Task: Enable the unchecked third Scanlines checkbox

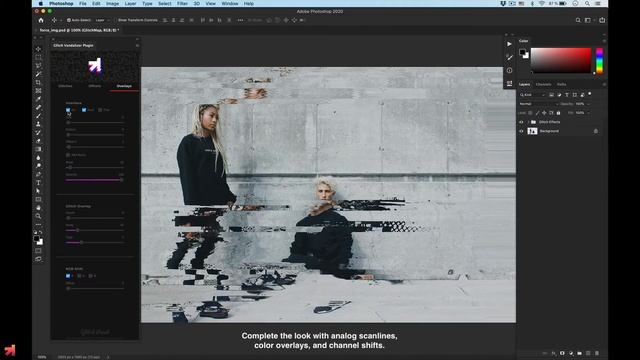Action: click(100, 110)
